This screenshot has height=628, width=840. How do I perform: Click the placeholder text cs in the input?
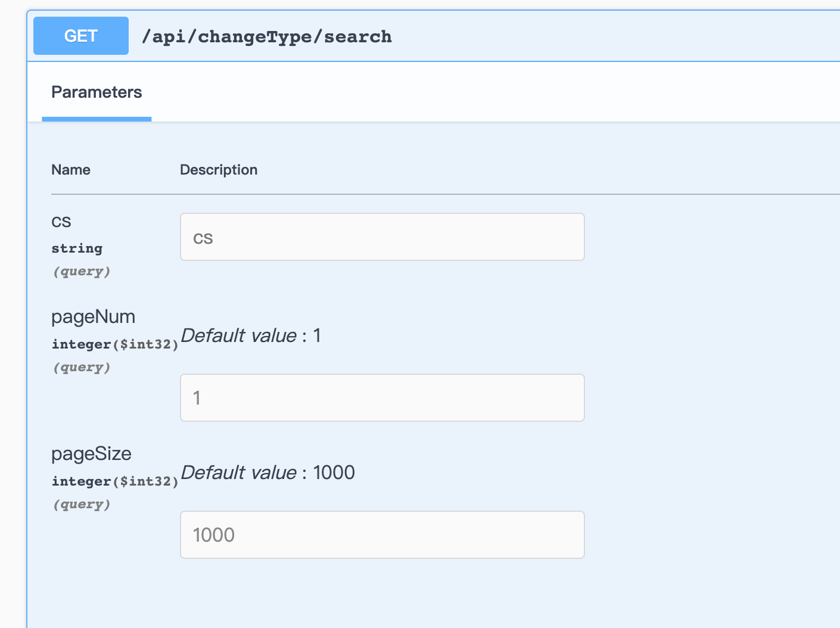click(x=204, y=237)
